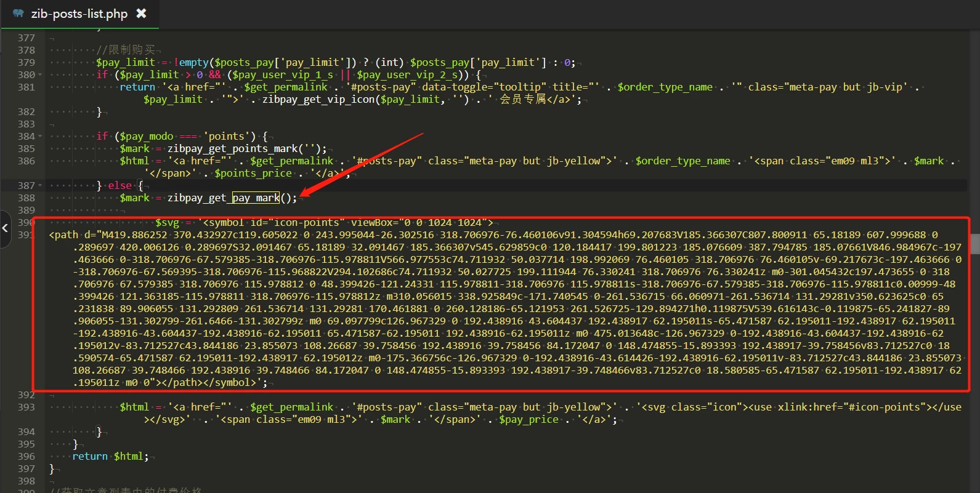Click line number 385 in the gutter
Image resolution: width=980 pixels, height=493 pixels.
click(x=26, y=148)
